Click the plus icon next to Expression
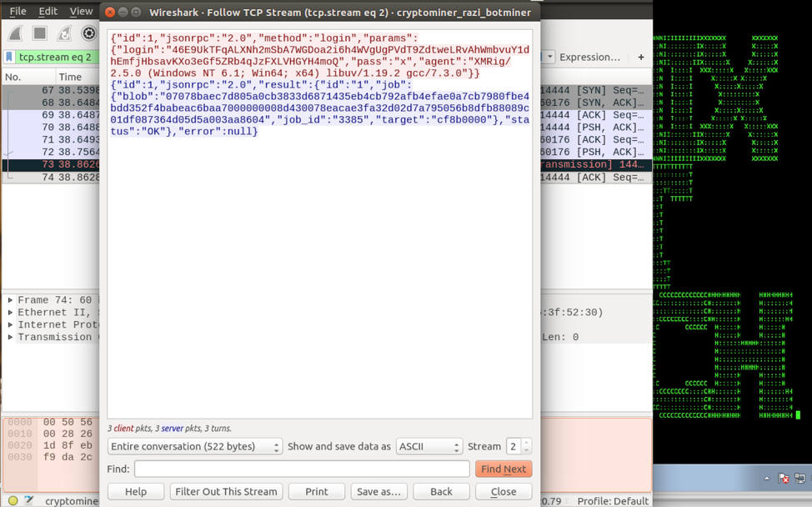 pos(640,58)
